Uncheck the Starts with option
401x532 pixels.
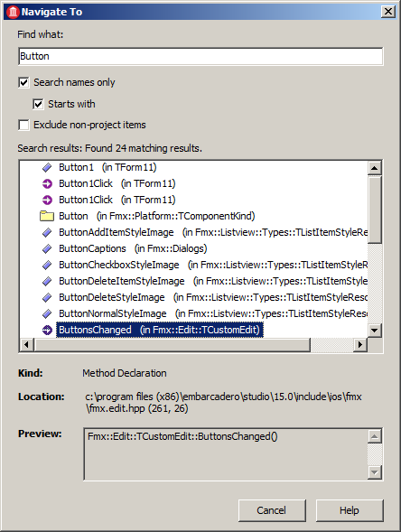coord(38,104)
